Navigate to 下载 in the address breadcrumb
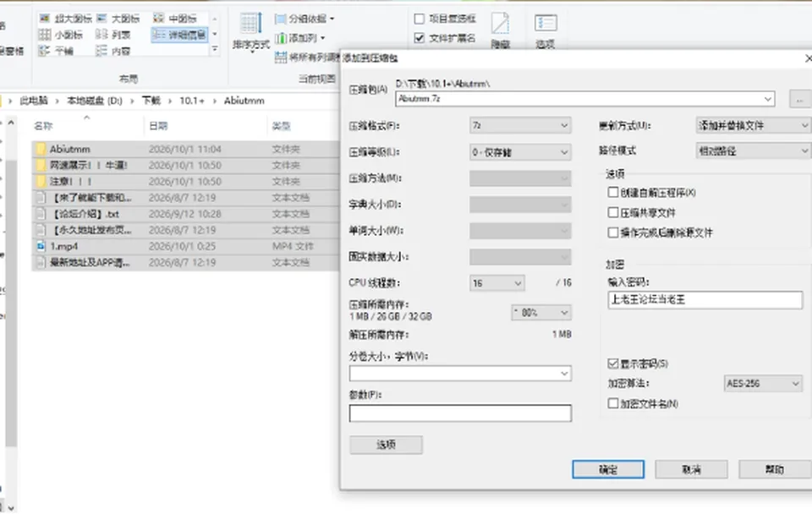Viewport: 812px width, 514px height. coord(151,101)
